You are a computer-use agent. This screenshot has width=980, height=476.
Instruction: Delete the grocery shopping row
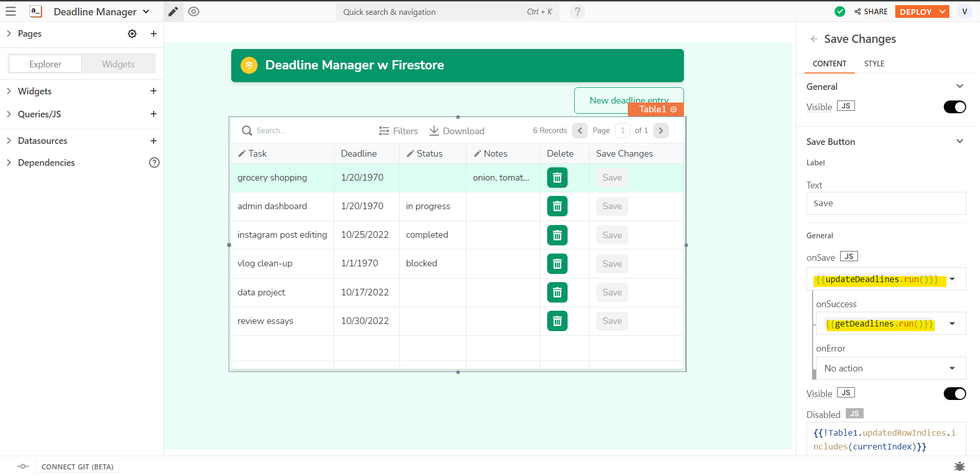tap(557, 178)
